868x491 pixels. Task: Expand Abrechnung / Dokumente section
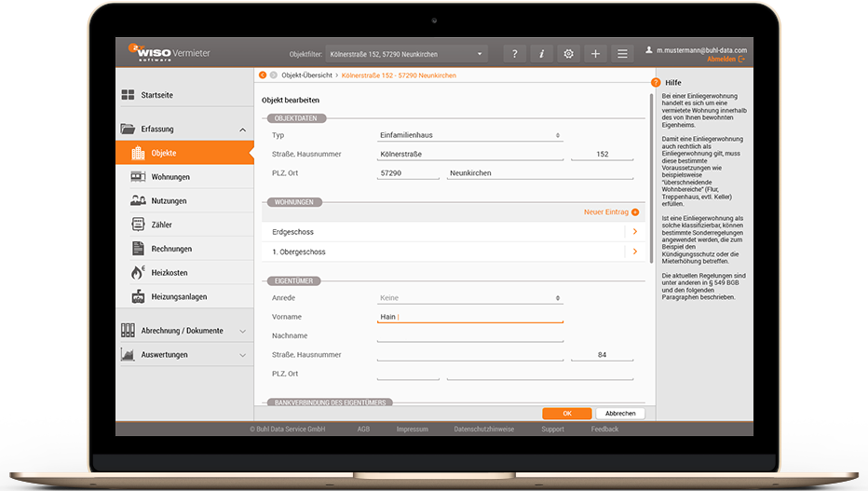(243, 331)
